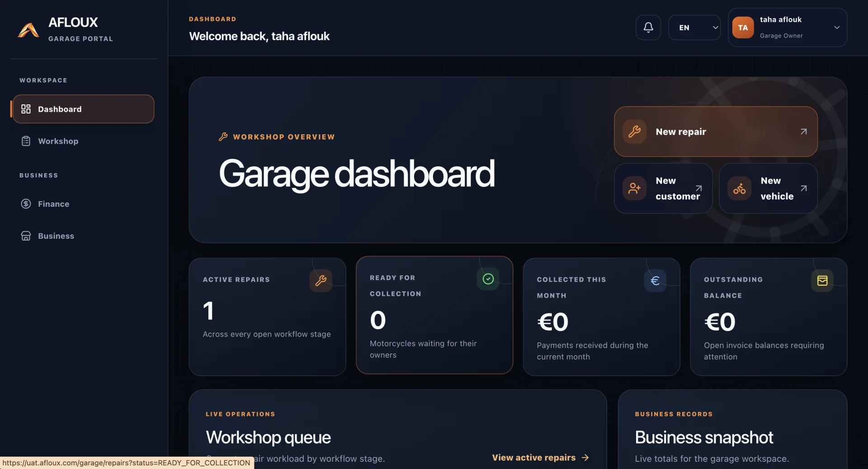Click the Business snapshot heading

tap(704, 437)
